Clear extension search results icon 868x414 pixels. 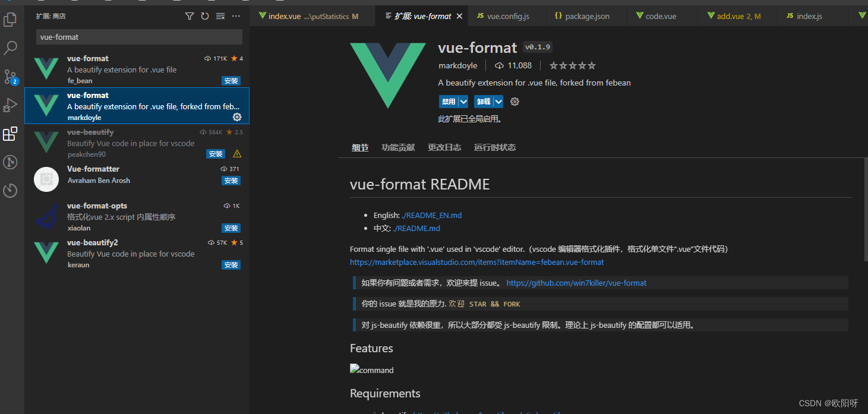point(220,16)
